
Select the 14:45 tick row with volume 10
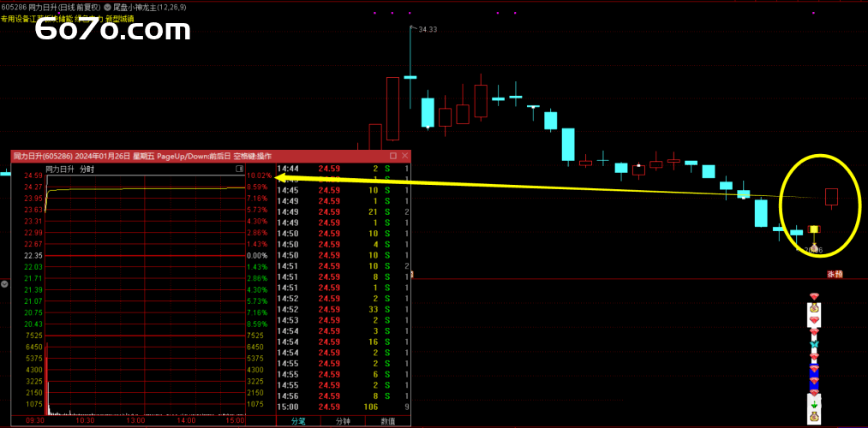(344, 190)
